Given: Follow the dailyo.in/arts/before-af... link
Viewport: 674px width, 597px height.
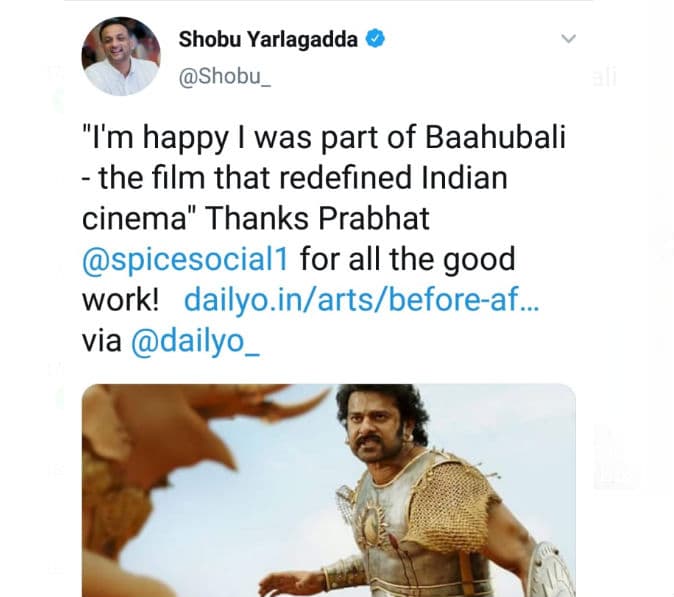Looking at the screenshot, I should click(361, 300).
